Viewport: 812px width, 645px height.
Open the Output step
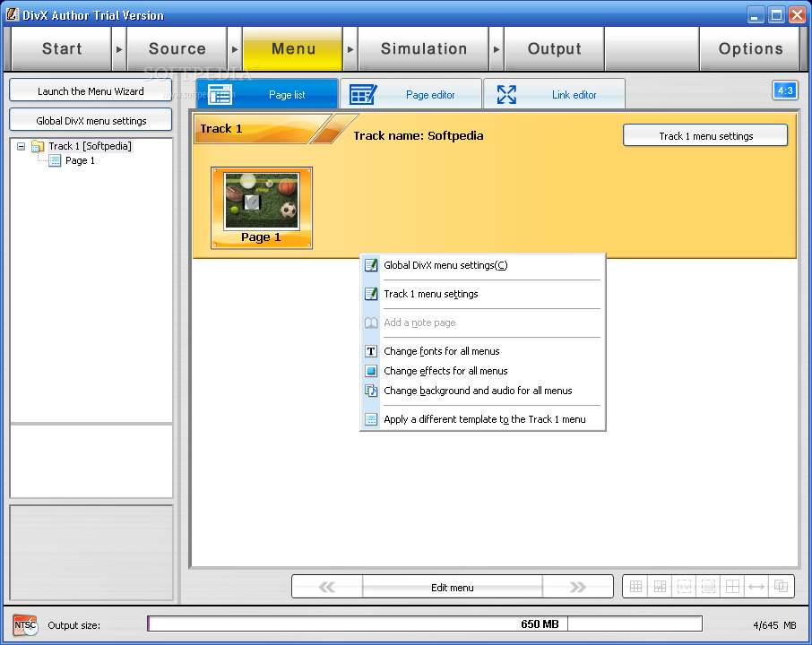554,49
